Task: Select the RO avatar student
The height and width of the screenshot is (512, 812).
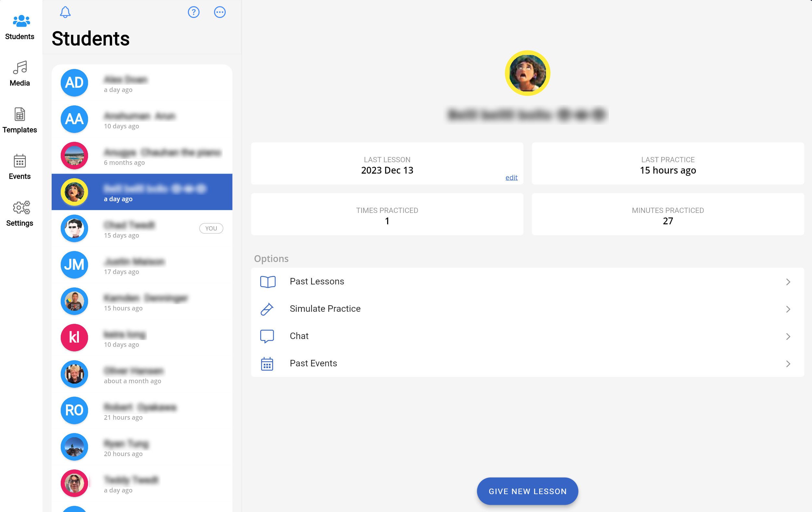Action: pyautogui.click(x=142, y=410)
